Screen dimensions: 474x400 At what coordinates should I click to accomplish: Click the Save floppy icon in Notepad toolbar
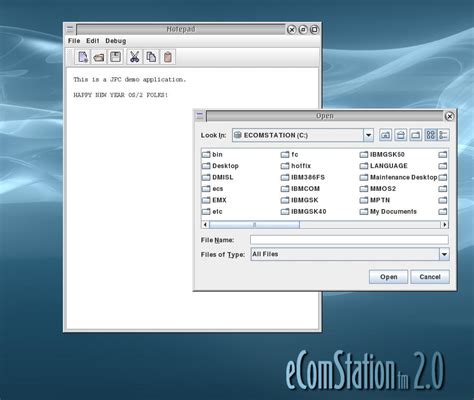pyautogui.click(x=116, y=57)
